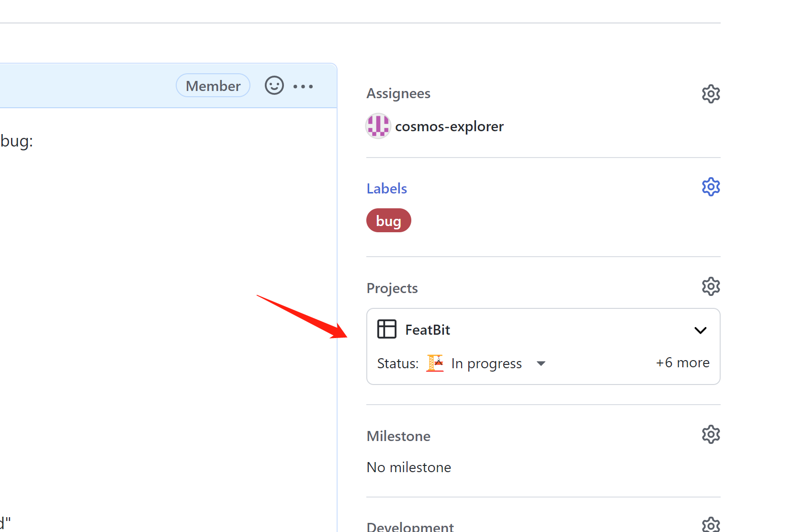The width and height of the screenshot is (803, 532).
Task: Open Projects settings gear
Action: 711,286
